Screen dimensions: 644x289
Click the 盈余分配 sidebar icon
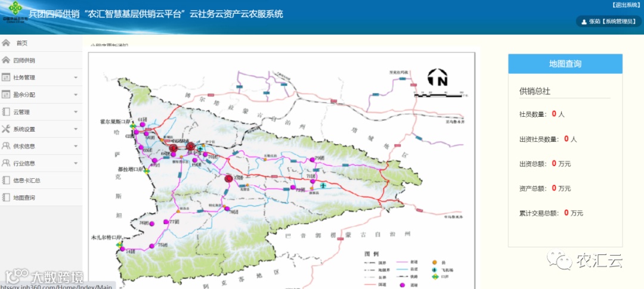click(x=6, y=94)
